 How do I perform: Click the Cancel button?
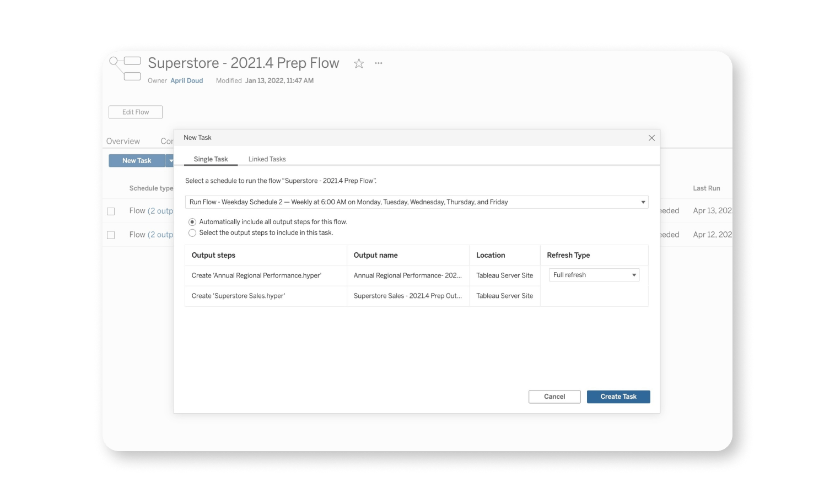[554, 397]
